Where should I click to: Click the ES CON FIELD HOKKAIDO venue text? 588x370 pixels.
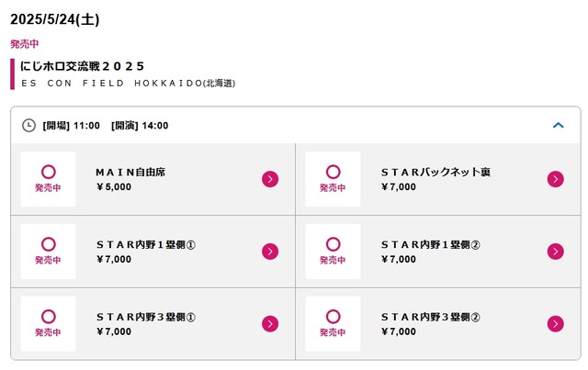click(x=129, y=84)
